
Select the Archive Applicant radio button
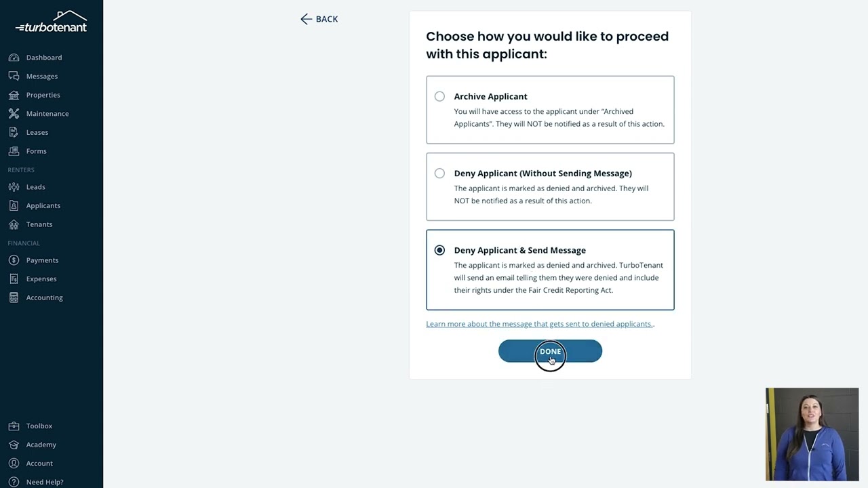[x=439, y=96]
